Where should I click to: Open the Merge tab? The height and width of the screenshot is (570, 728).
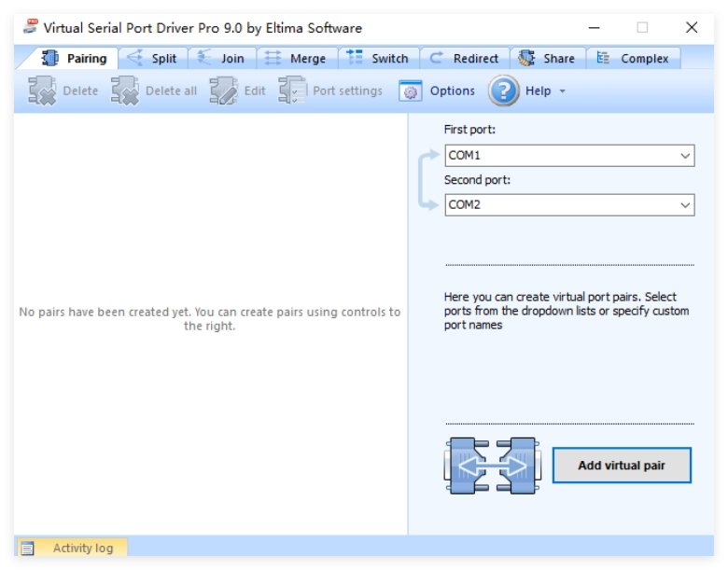click(297, 59)
